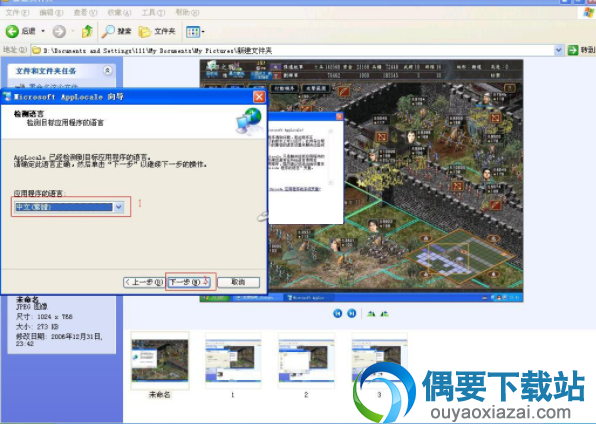The width and height of the screenshot is (596, 424).
Task: Click the Go button beside address bar
Action: [581, 50]
